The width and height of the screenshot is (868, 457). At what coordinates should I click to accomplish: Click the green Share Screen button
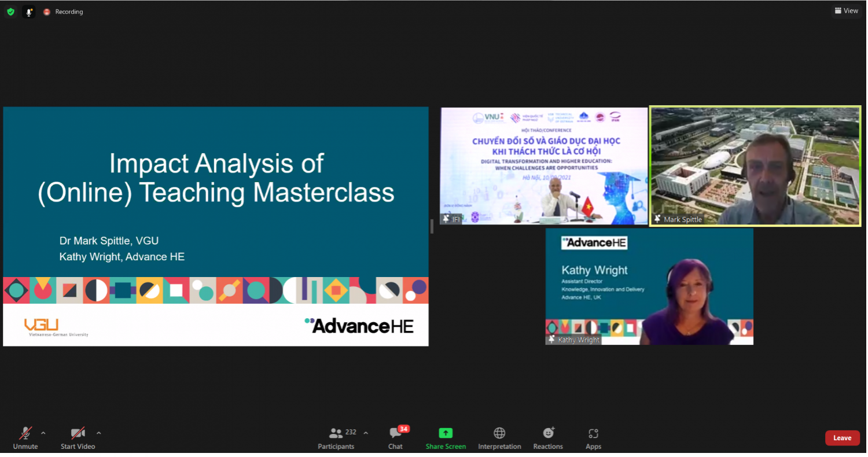click(446, 438)
